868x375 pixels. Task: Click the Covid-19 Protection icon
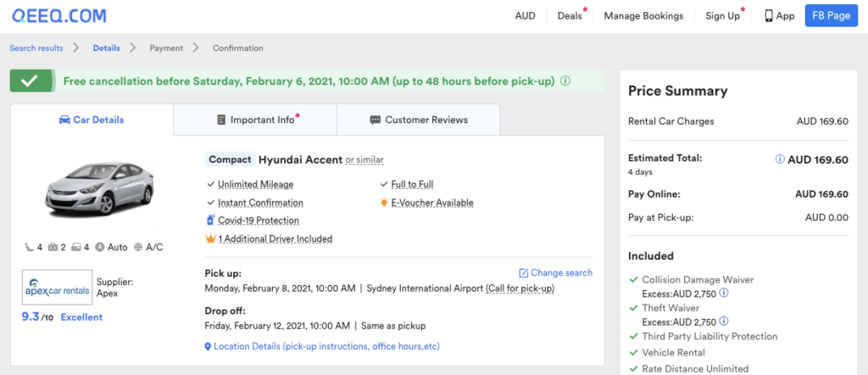(210, 221)
